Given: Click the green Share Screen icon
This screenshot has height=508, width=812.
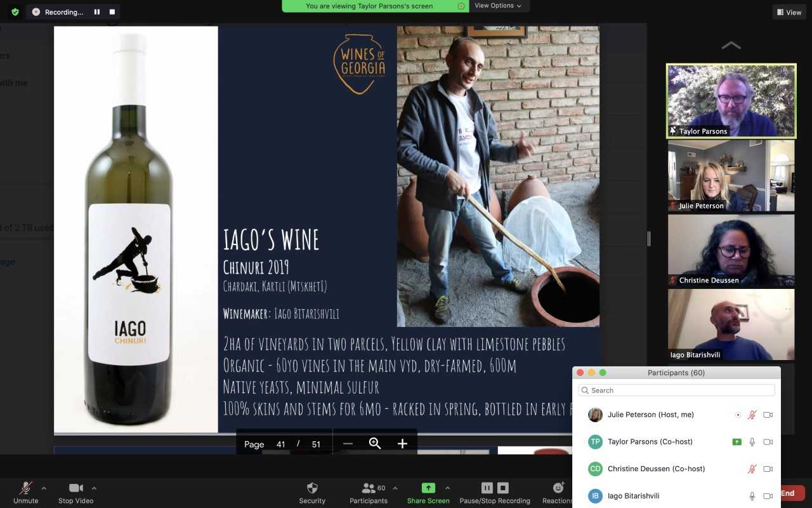Looking at the screenshot, I should point(428,488).
